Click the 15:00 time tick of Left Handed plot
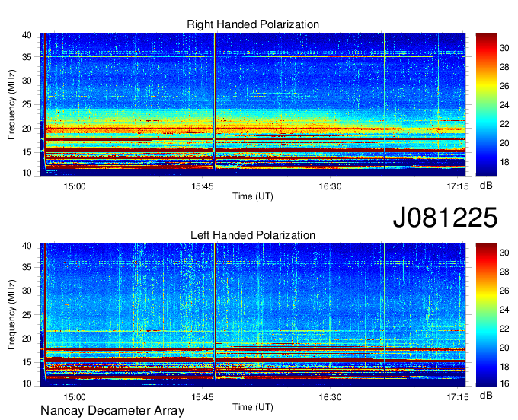 tap(75, 397)
